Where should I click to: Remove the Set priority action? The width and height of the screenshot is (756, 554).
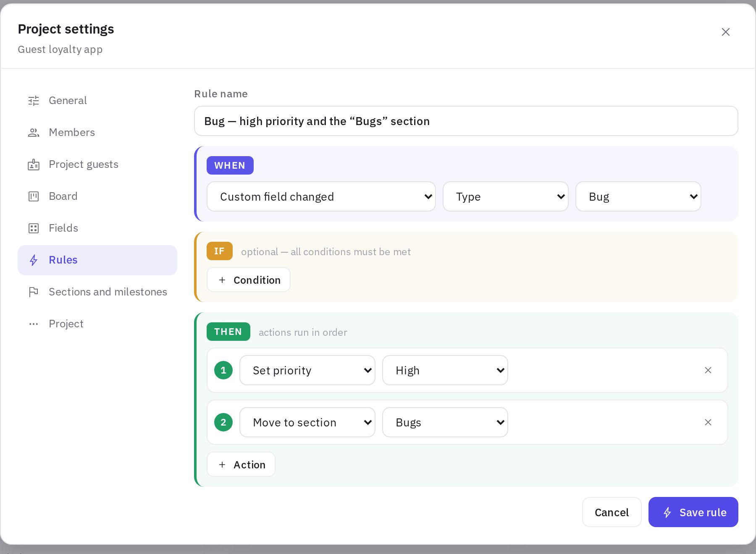[x=708, y=370]
